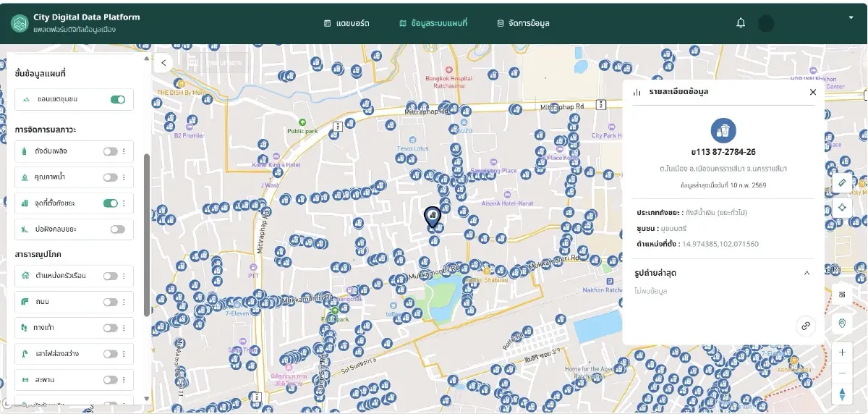Click the ID ข113 87-2784-26 heading
This screenshot has width=868, height=414.
723,152
